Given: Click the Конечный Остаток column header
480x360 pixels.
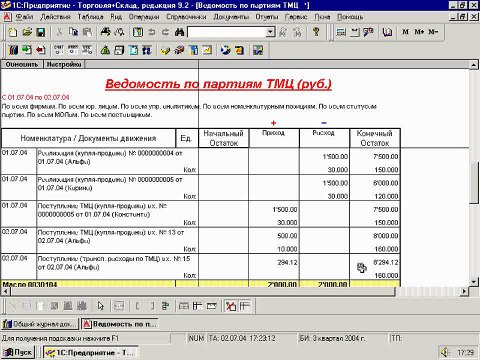Looking at the screenshot, I should click(x=375, y=138).
